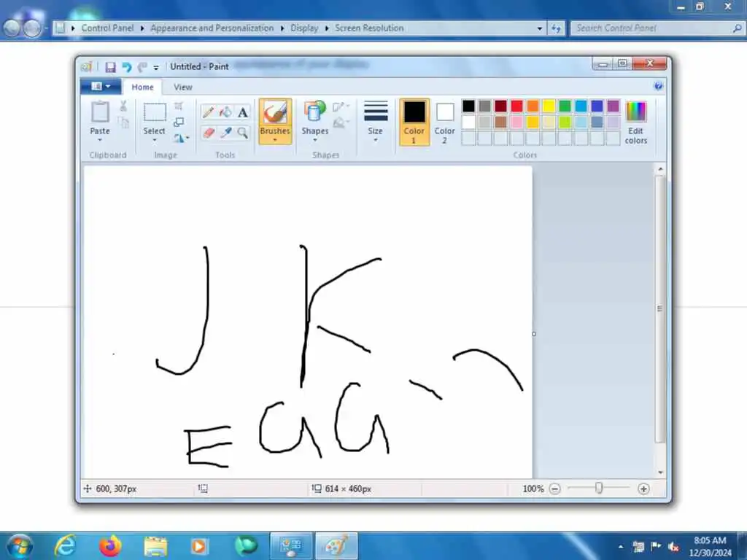Open the Shapes gallery icon
The height and width of the screenshot is (560, 747).
coord(314,112)
